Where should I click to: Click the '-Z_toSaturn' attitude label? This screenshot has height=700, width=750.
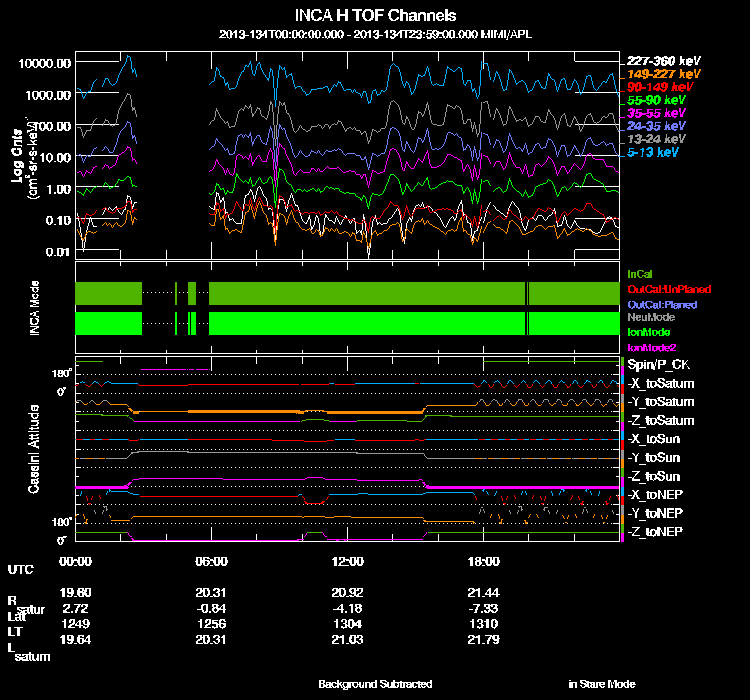(x=661, y=421)
